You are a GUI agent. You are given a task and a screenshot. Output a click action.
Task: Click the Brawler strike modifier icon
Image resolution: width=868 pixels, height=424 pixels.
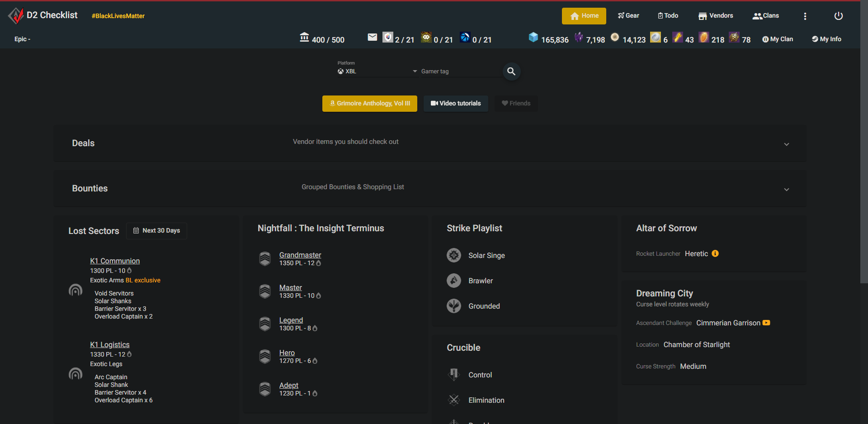454,281
